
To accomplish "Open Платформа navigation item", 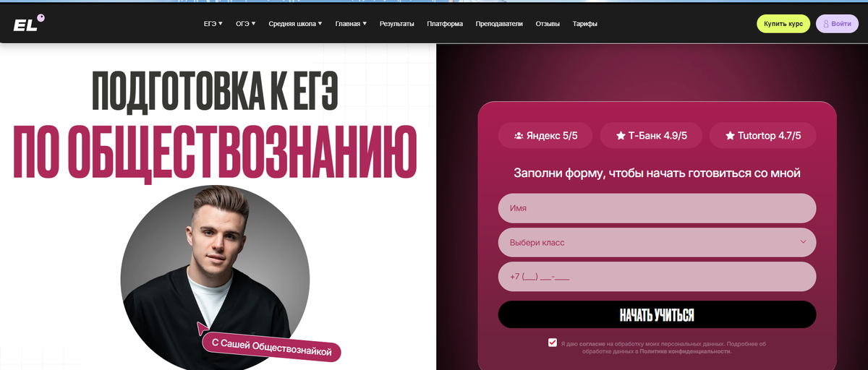I will click(445, 24).
